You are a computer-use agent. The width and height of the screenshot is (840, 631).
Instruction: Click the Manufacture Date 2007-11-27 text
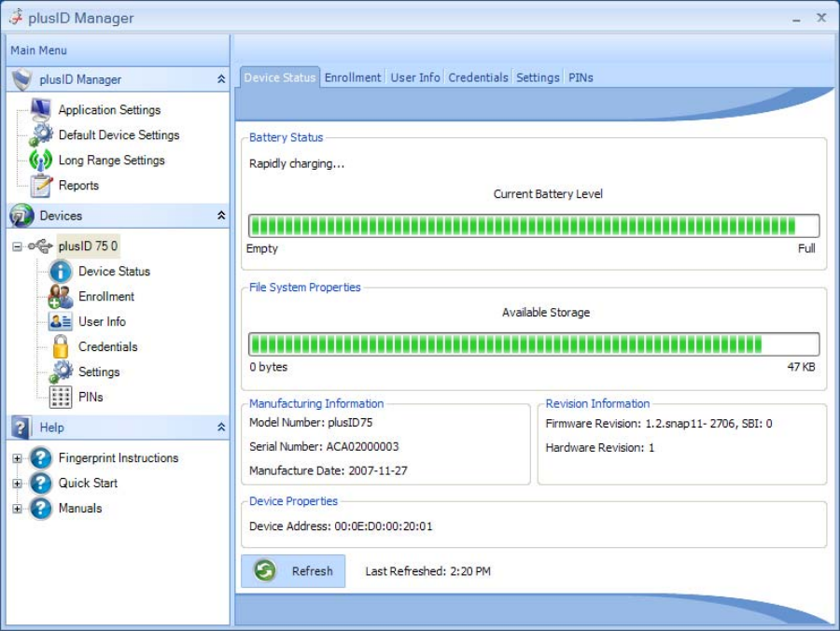click(328, 470)
